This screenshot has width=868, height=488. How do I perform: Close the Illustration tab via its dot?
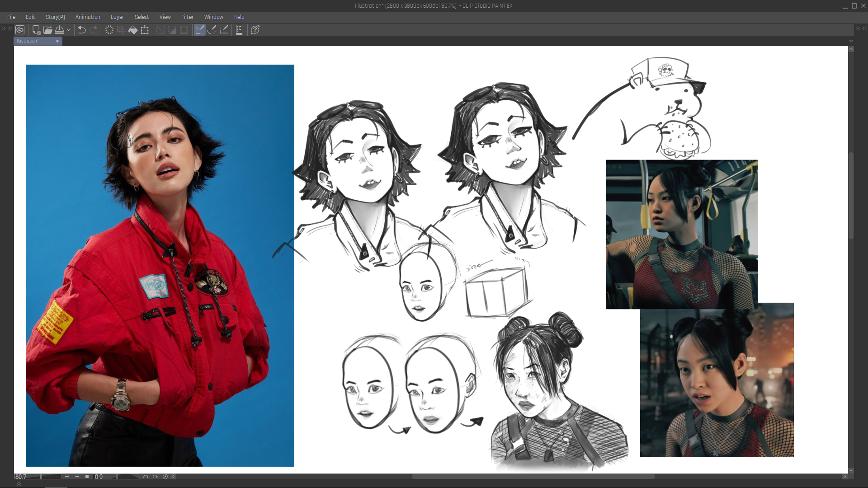pyautogui.click(x=57, y=41)
